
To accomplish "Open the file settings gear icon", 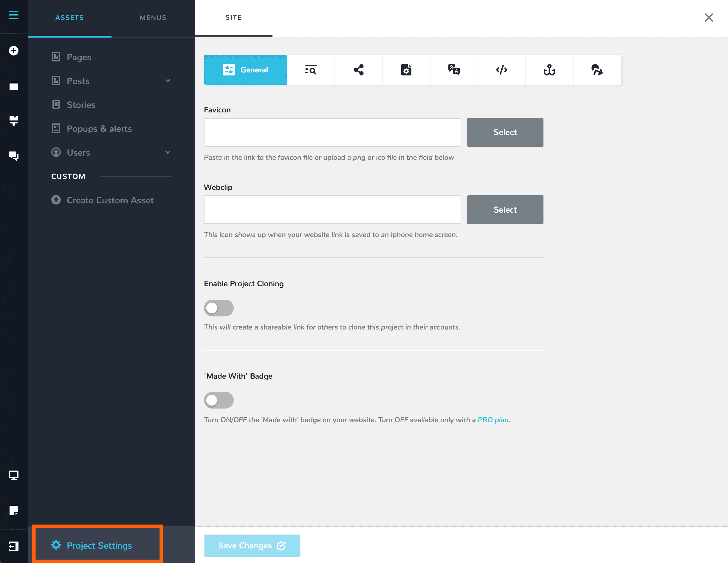I will pos(406,70).
